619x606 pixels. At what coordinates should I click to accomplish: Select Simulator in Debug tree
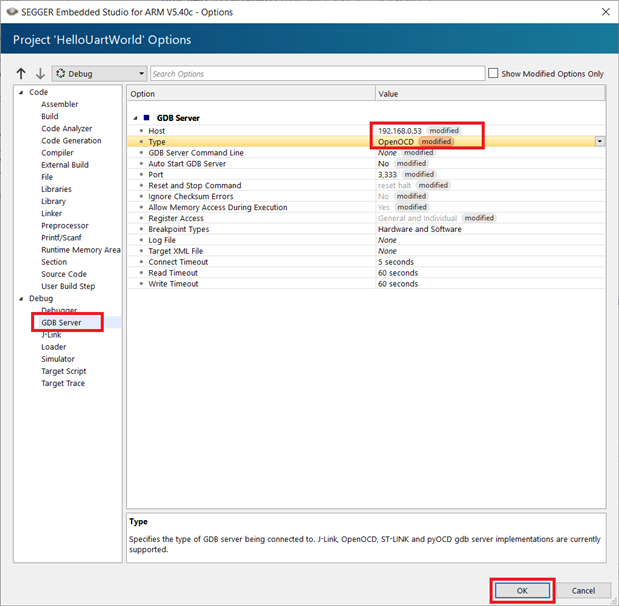pyautogui.click(x=58, y=359)
